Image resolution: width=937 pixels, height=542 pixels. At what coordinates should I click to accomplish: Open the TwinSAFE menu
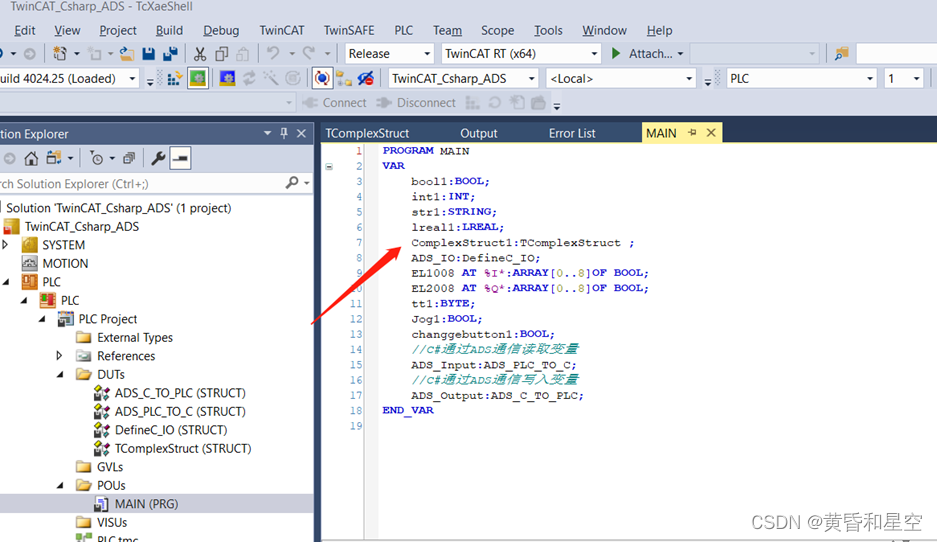click(x=349, y=30)
